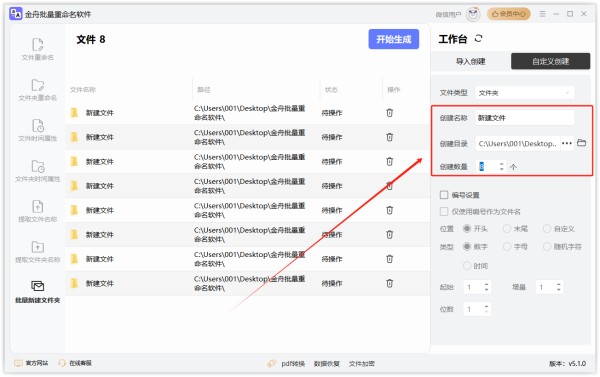Click the 版本: v5.1.0 label
The image size is (600, 377).
tap(567, 364)
